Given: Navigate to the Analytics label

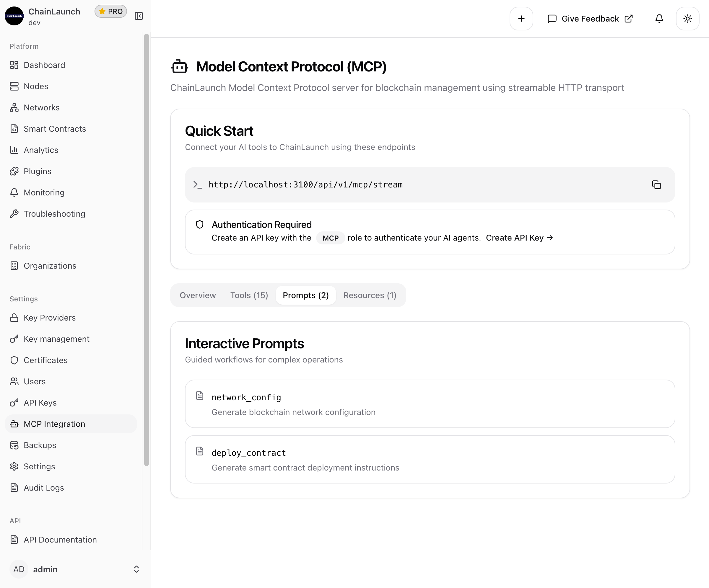Looking at the screenshot, I should (41, 150).
